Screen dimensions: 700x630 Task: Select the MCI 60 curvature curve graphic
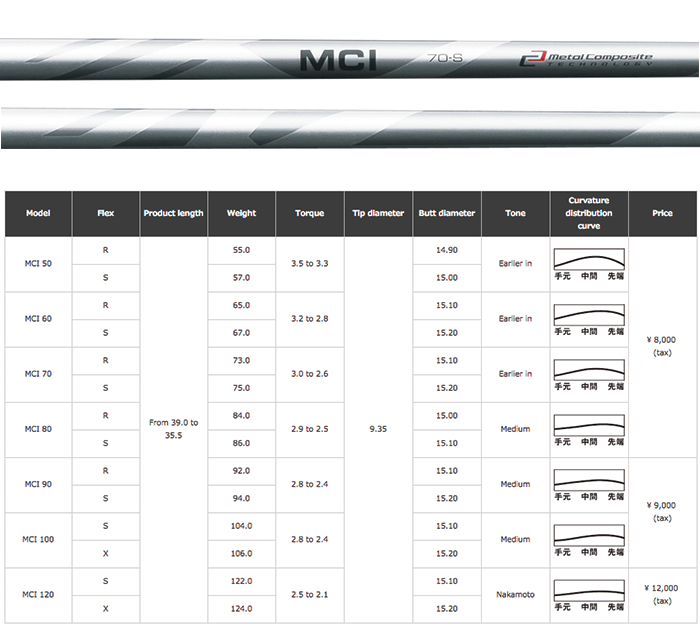pos(589,319)
